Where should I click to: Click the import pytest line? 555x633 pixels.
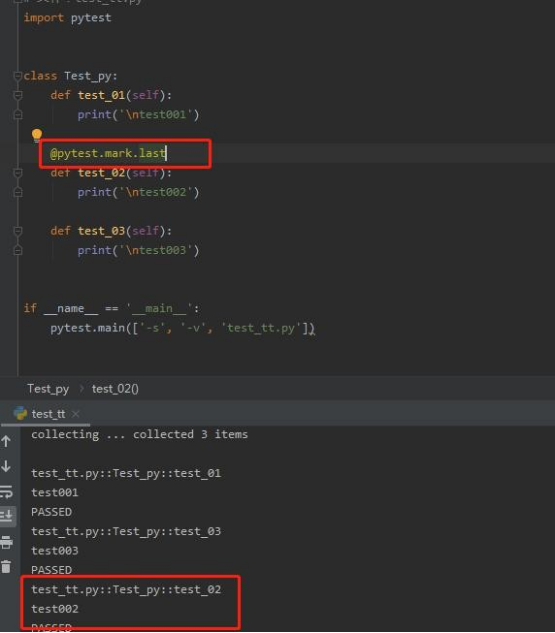pyautogui.click(x=67, y=18)
